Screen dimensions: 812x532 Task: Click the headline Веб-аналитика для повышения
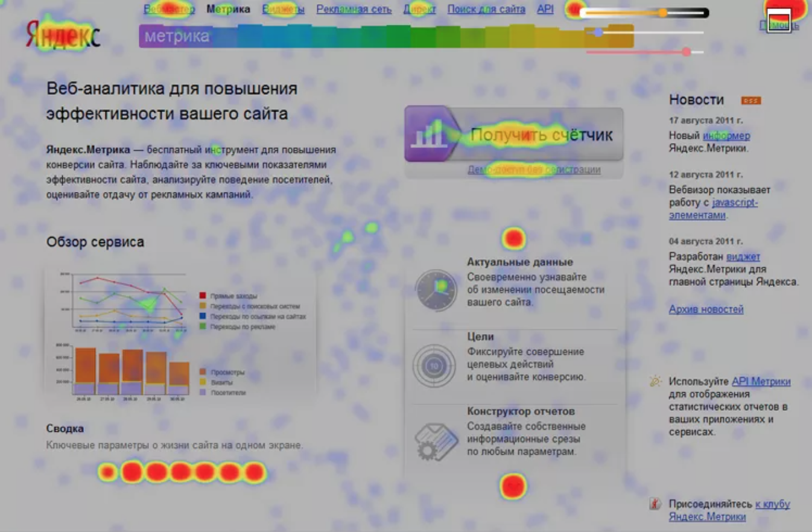[172, 89]
